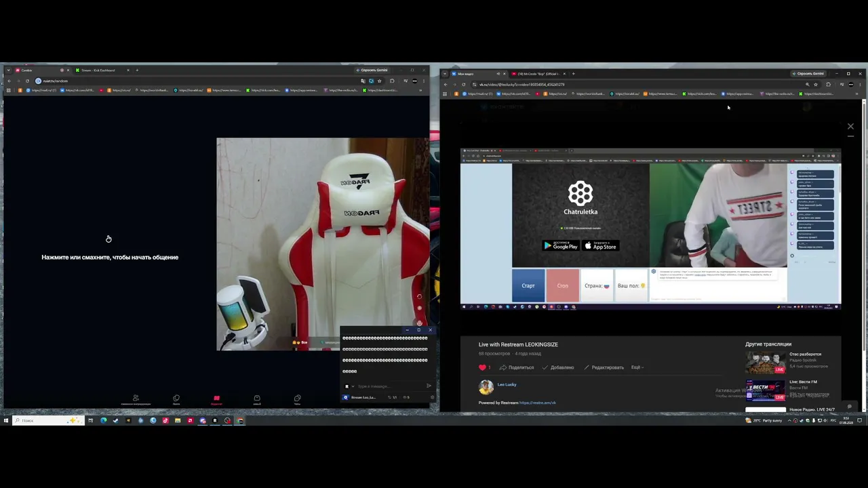The height and width of the screenshot is (488, 868).
Task: Show more bookmarks in the right browser
Action: (x=858, y=94)
